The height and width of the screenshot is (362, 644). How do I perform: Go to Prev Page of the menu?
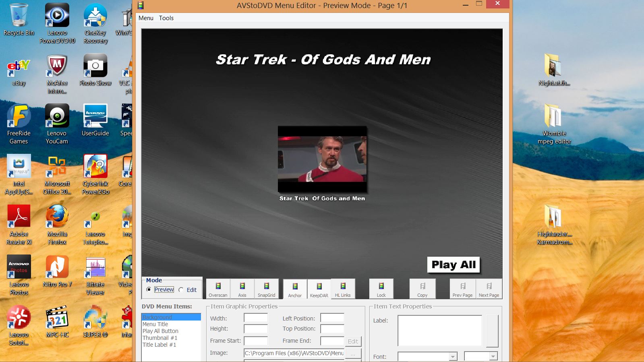[462, 289]
